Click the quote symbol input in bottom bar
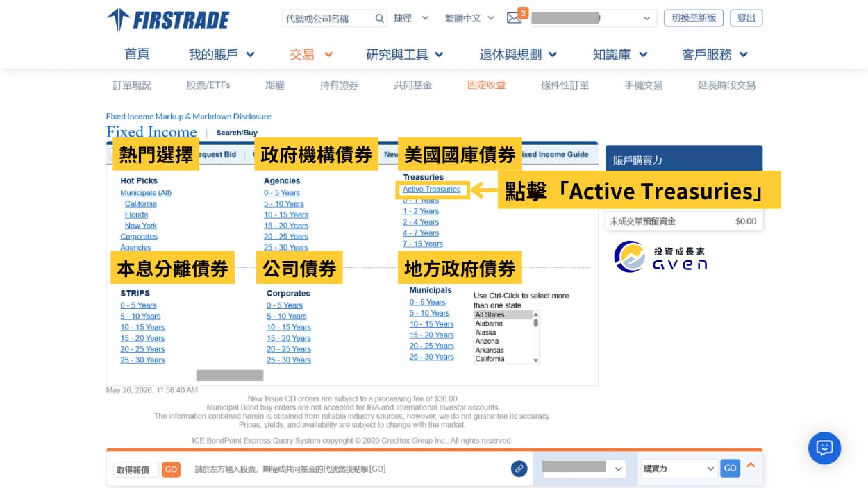 tap(135, 469)
